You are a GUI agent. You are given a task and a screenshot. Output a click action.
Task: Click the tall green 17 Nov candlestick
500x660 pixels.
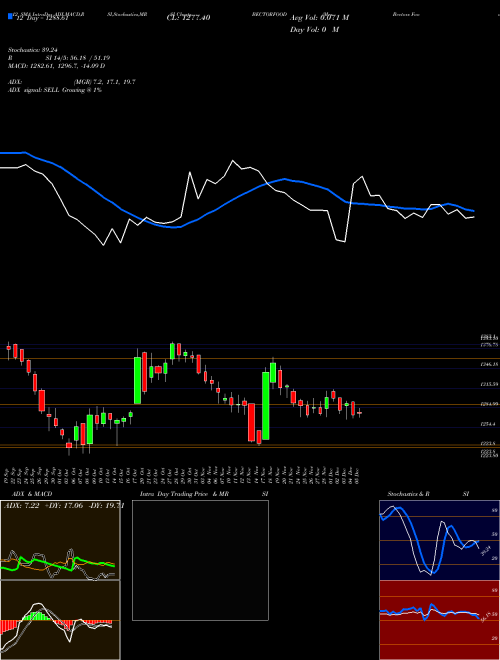point(266,406)
